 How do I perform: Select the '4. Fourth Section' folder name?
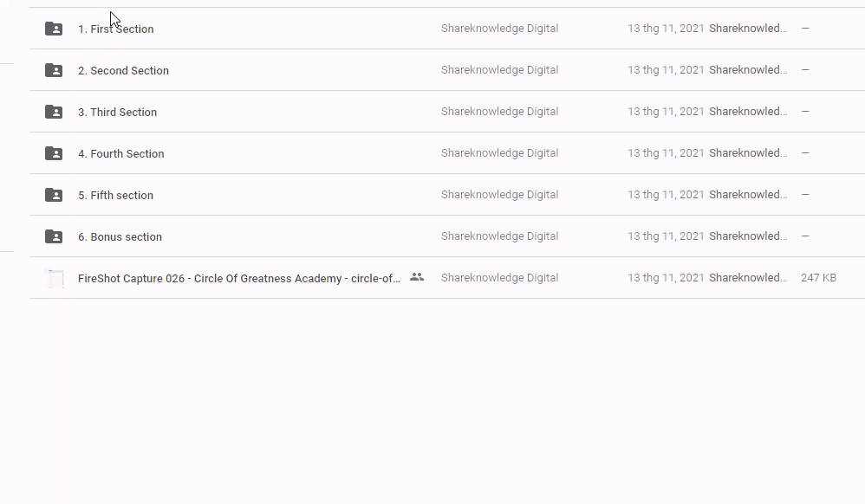pyautogui.click(x=120, y=154)
